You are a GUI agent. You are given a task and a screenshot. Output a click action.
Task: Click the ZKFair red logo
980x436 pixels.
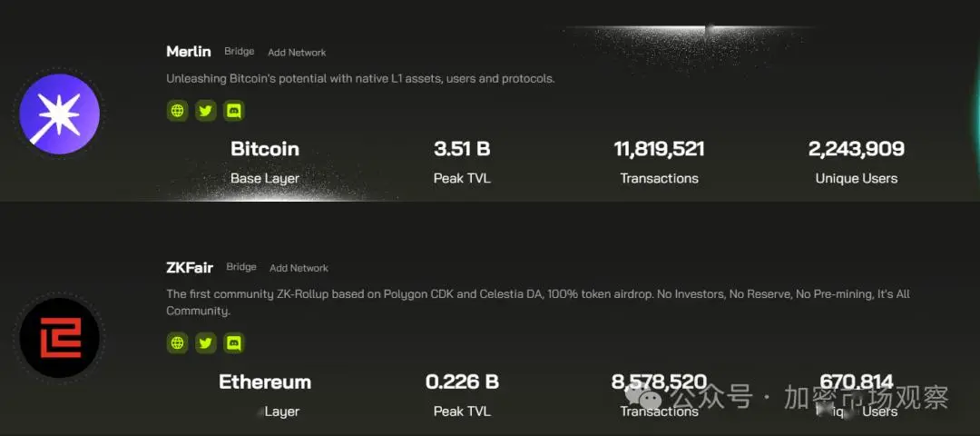60,338
